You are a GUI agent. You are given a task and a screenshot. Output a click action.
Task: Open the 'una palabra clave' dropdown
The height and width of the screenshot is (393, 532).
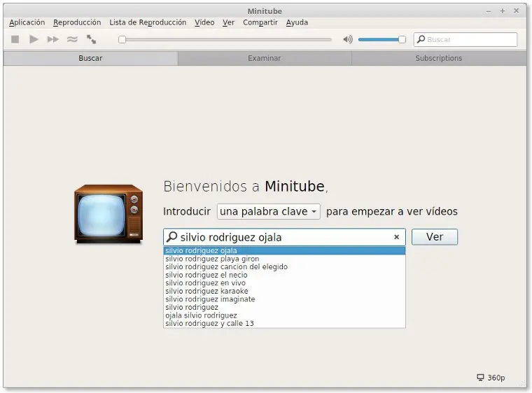coord(268,211)
